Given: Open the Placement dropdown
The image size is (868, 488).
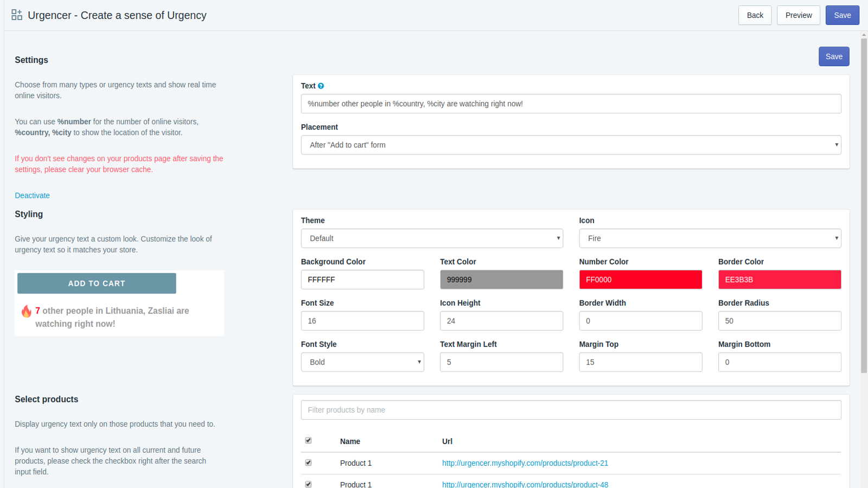Looking at the screenshot, I should tap(571, 145).
